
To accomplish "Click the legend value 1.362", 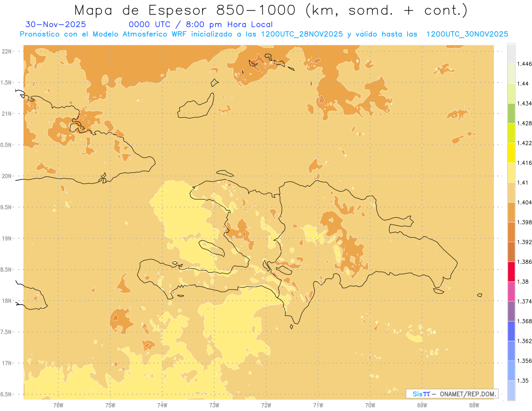I will [524, 341].
